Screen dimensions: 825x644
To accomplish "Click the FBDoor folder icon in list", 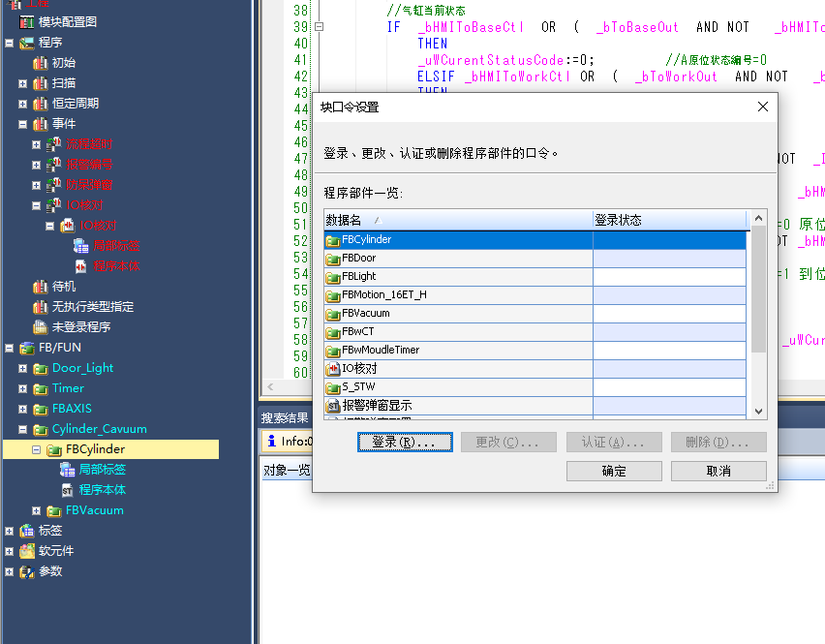I will coord(333,259).
